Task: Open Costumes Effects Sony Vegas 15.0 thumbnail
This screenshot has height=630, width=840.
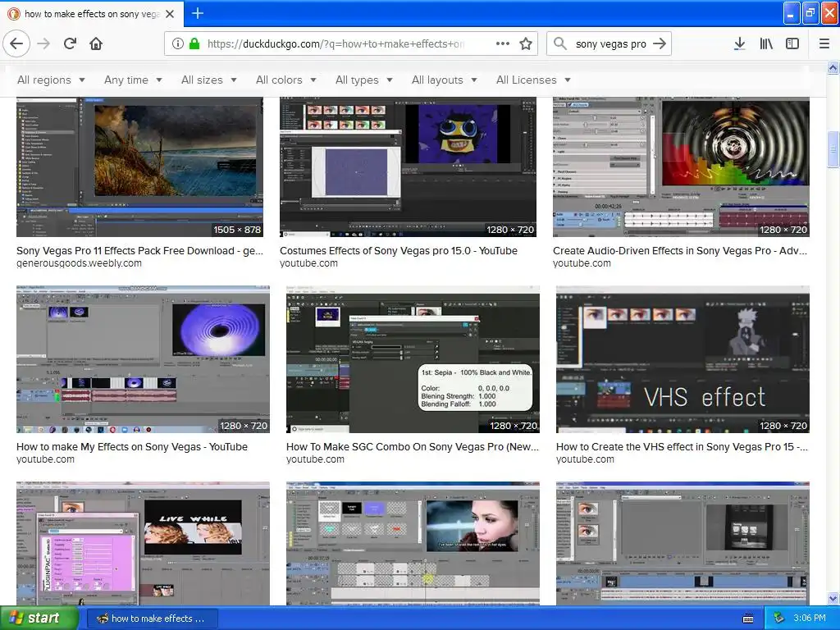Action: 408,167
